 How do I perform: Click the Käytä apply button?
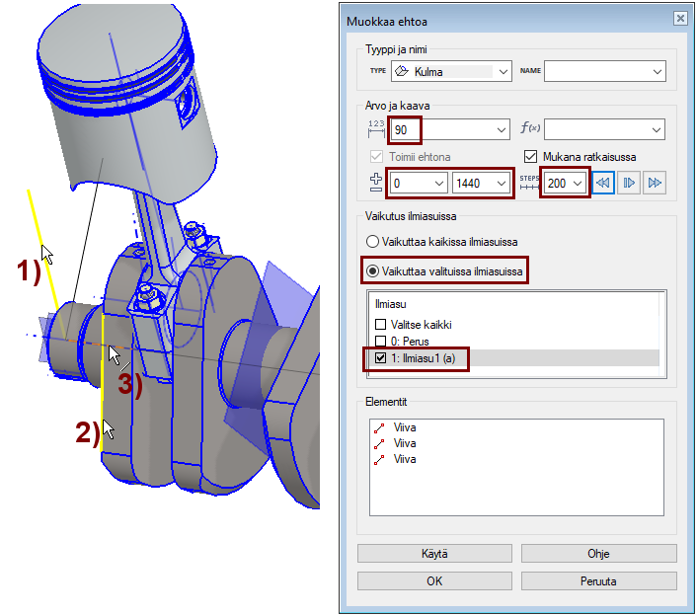(434, 553)
